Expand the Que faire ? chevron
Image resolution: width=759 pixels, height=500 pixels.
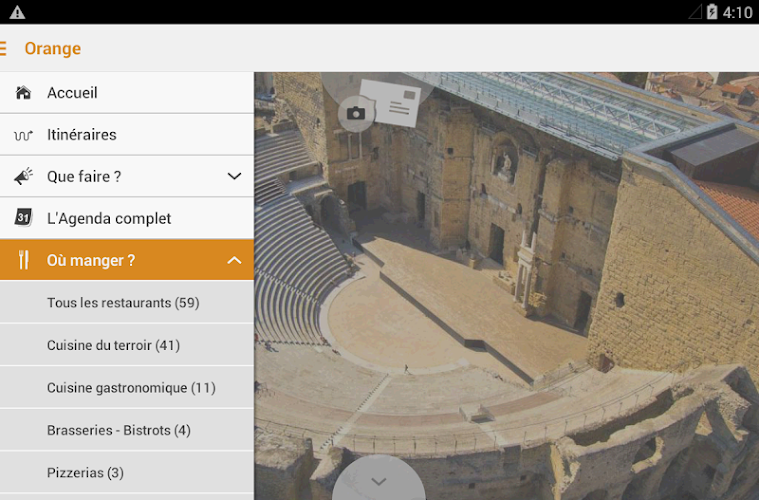click(x=234, y=177)
